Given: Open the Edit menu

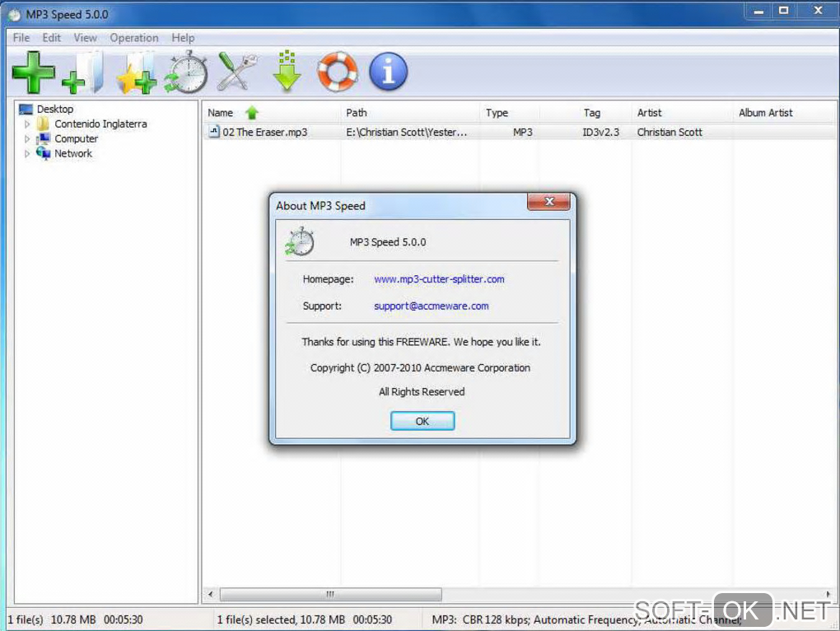Looking at the screenshot, I should coord(51,38).
